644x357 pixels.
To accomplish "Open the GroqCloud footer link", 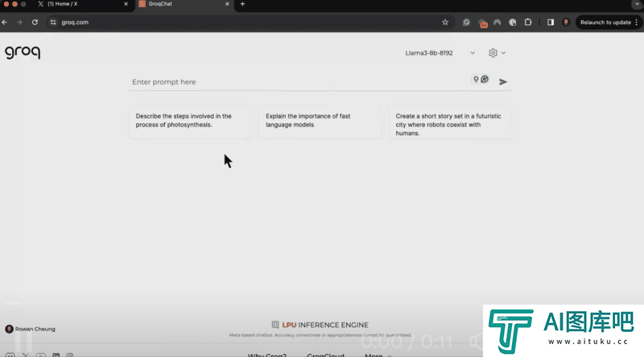I will [x=325, y=355].
